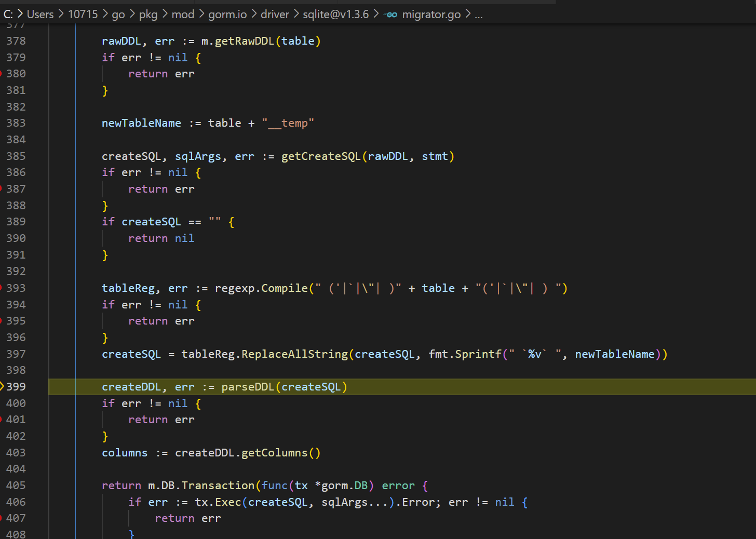Click gorm.io in the breadcrumb path
Image resolution: width=756 pixels, height=539 pixels.
click(227, 14)
